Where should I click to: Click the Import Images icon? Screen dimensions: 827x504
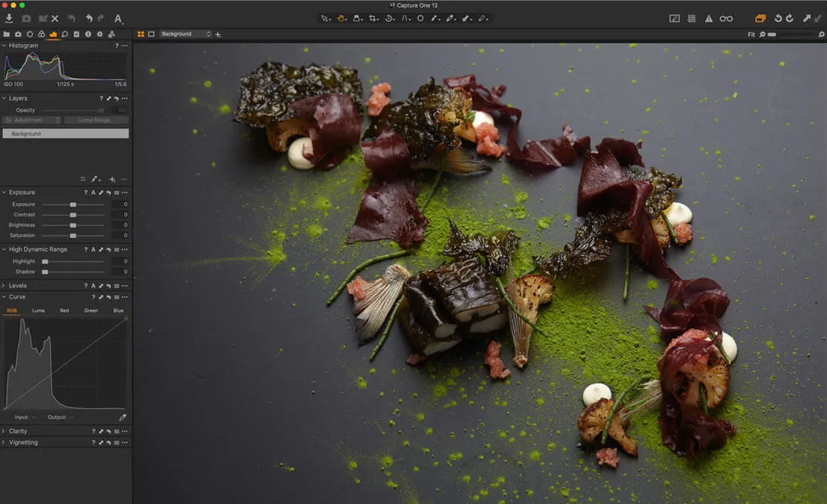click(9, 18)
